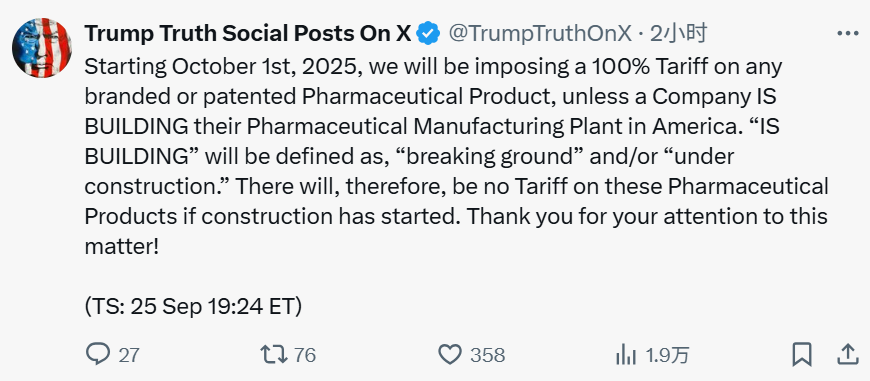This screenshot has height=381, width=870.
Task: Open the three-dot more options menu
Action: pos(847,34)
